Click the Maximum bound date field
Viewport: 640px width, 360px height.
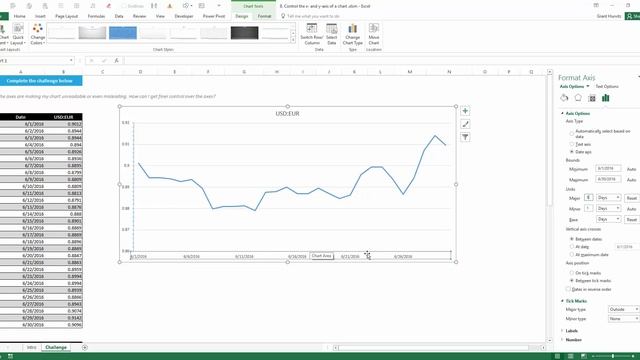pos(608,179)
